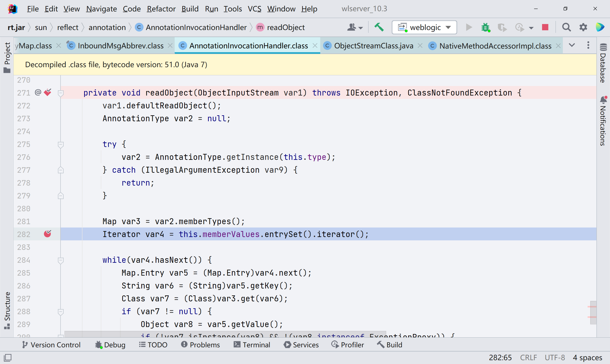
Task: Open the Structure tool window
Action: [7, 311]
